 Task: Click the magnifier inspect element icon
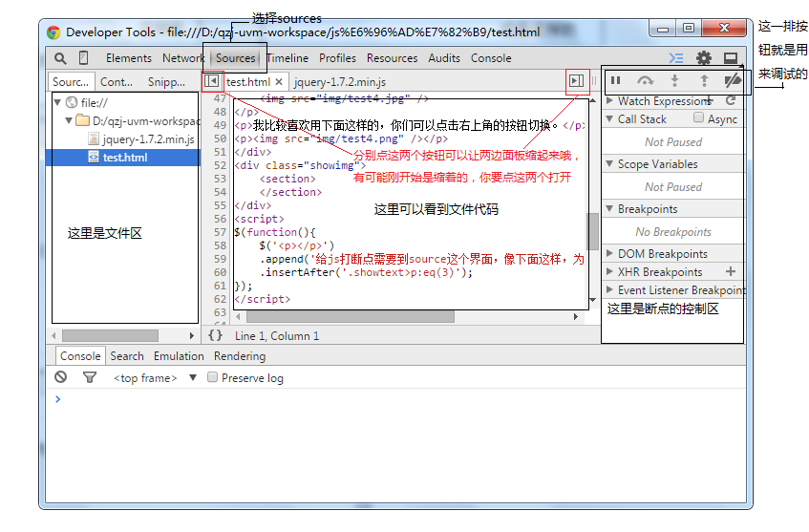pyautogui.click(x=60, y=58)
